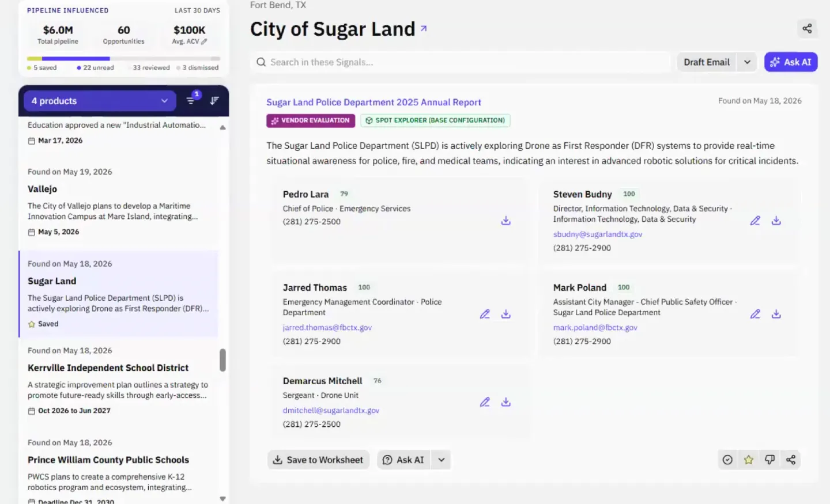Click the $6.0M Total pipeline value
Viewport: 830px width, 504px height.
(x=58, y=30)
